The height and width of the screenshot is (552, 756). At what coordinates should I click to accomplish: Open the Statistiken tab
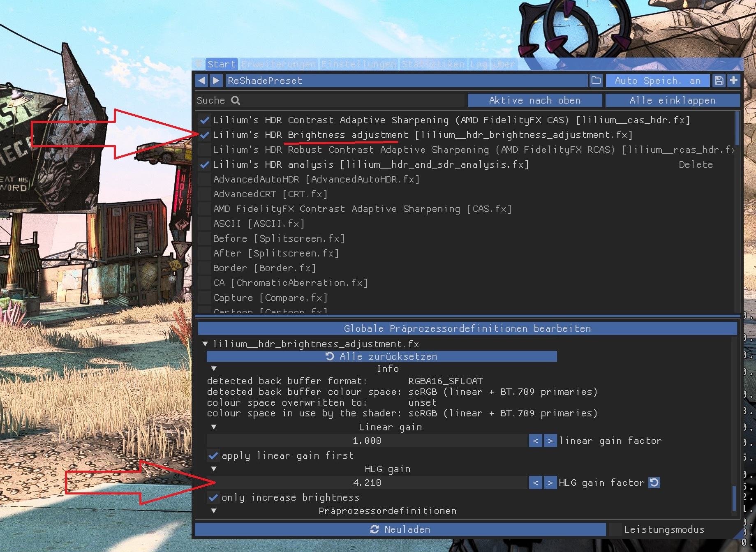(433, 64)
